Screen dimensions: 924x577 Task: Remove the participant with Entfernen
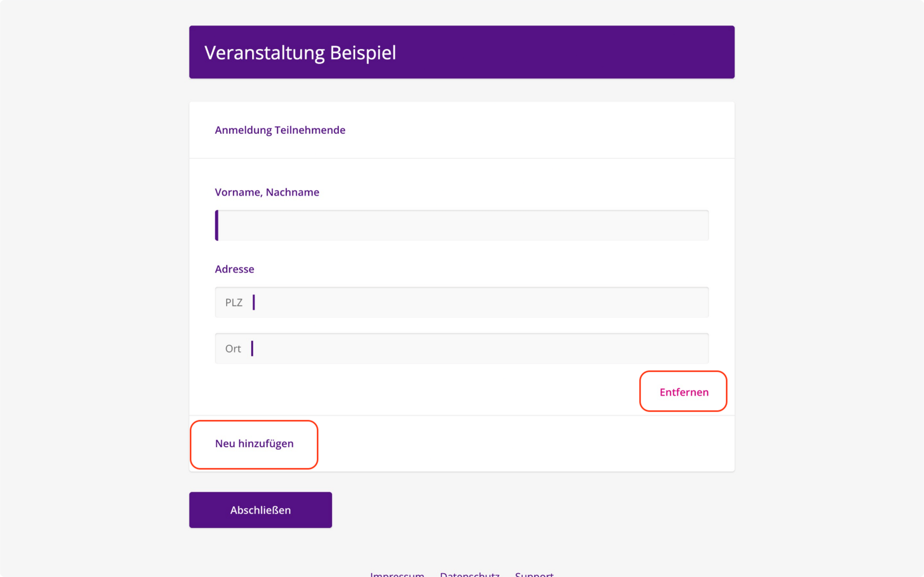tap(683, 392)
